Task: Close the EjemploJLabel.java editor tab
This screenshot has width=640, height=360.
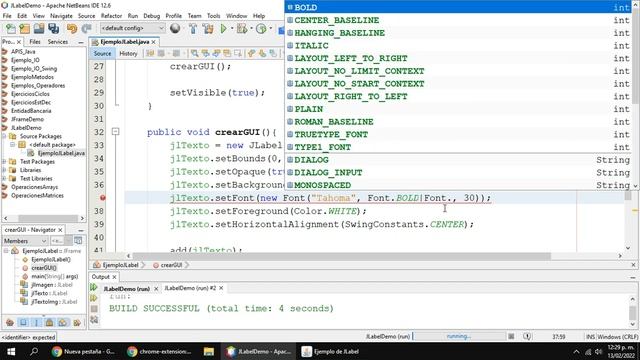Action: tap(153, 42)
